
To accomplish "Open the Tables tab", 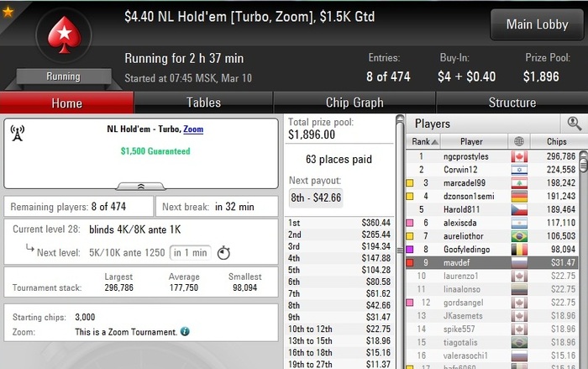I will coord(203,103).
